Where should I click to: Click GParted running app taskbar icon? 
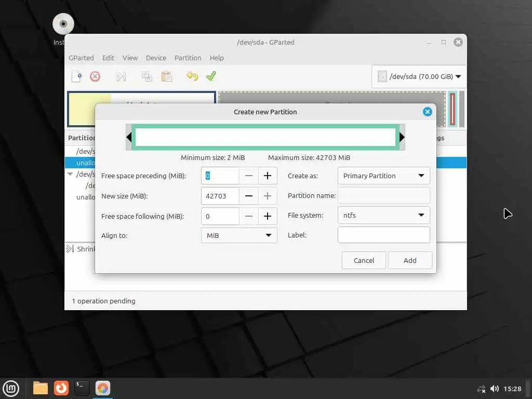coord(103,388)
